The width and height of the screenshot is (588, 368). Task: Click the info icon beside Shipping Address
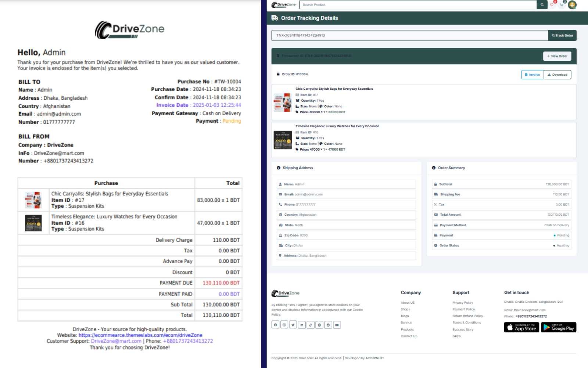[279, 168]
